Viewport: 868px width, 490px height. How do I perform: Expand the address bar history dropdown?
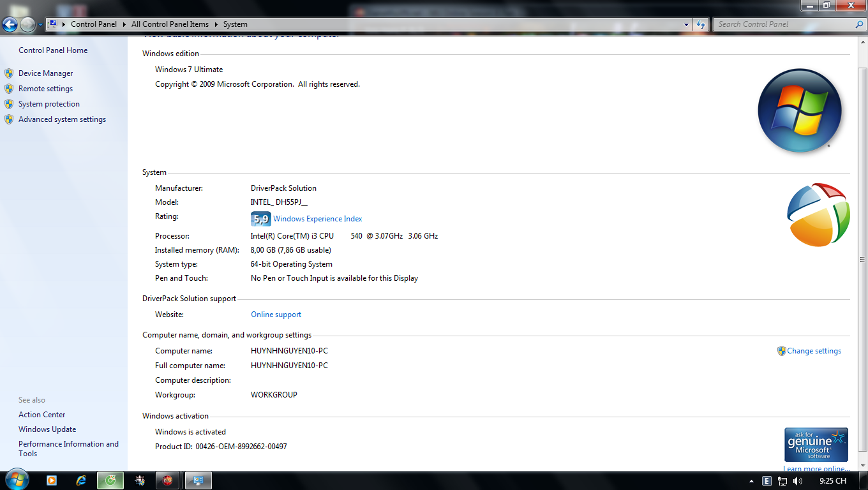[687, 25]
